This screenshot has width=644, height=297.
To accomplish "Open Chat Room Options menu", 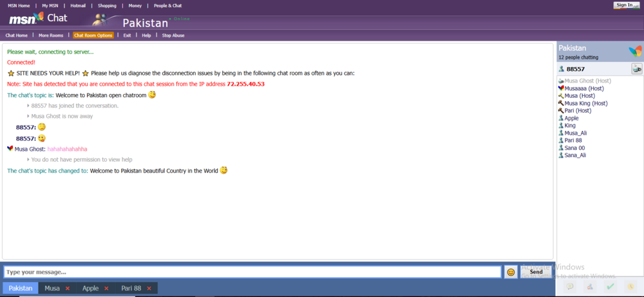I will coord(93,35).
